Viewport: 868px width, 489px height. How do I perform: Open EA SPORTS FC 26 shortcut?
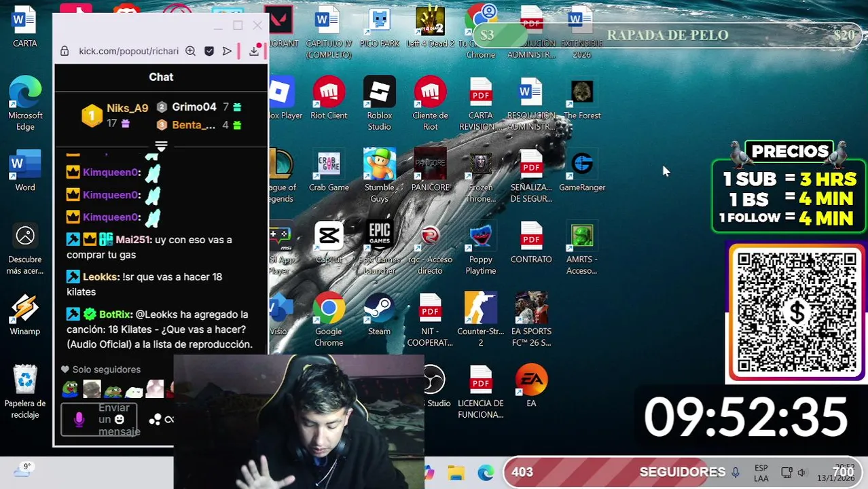coord(531,319)
